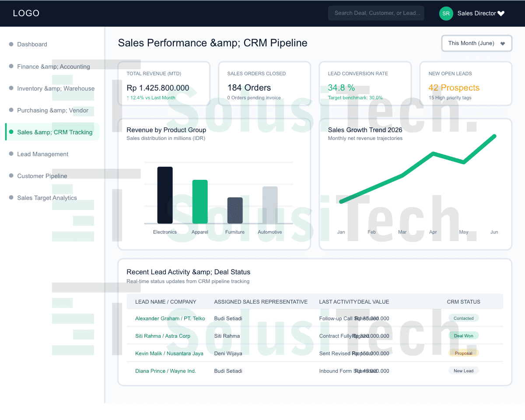
Task: Click the CRM STATUS column header
Action: pos(464,302)
